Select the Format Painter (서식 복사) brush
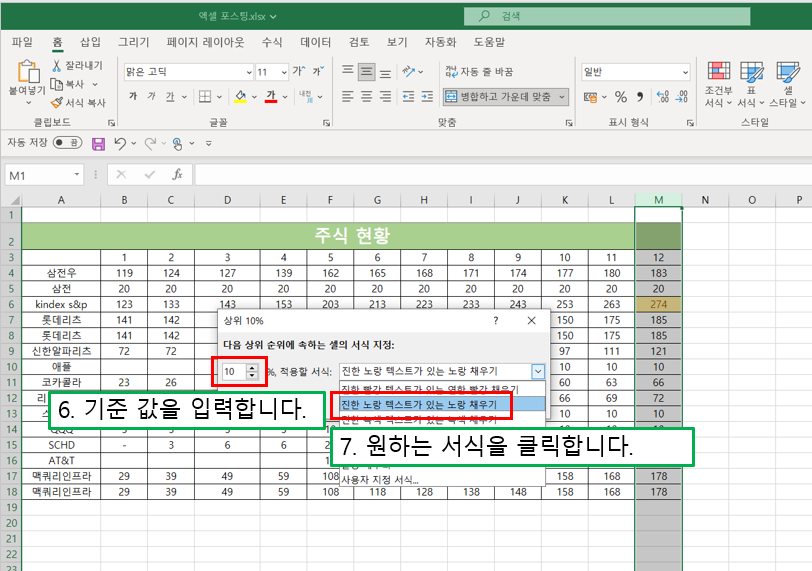The width and height of the screenshot is (812, 571). pos(56,103)
